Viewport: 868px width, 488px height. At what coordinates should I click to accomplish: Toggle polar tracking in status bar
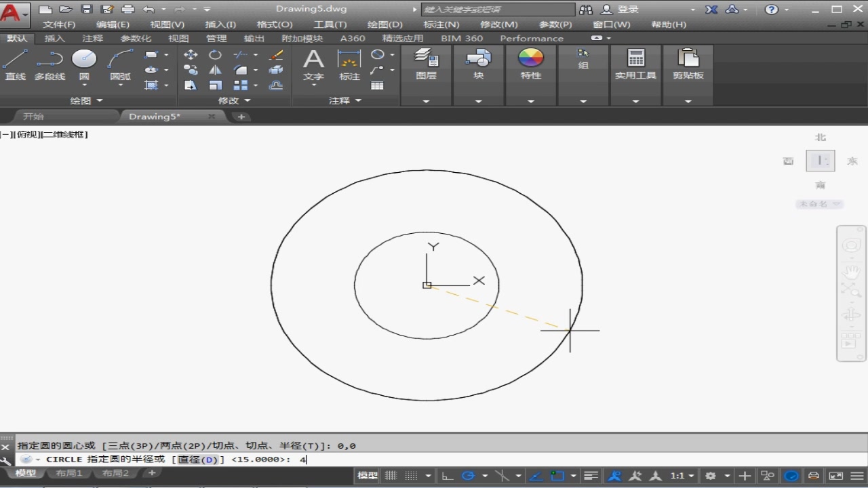click(468, 476)
